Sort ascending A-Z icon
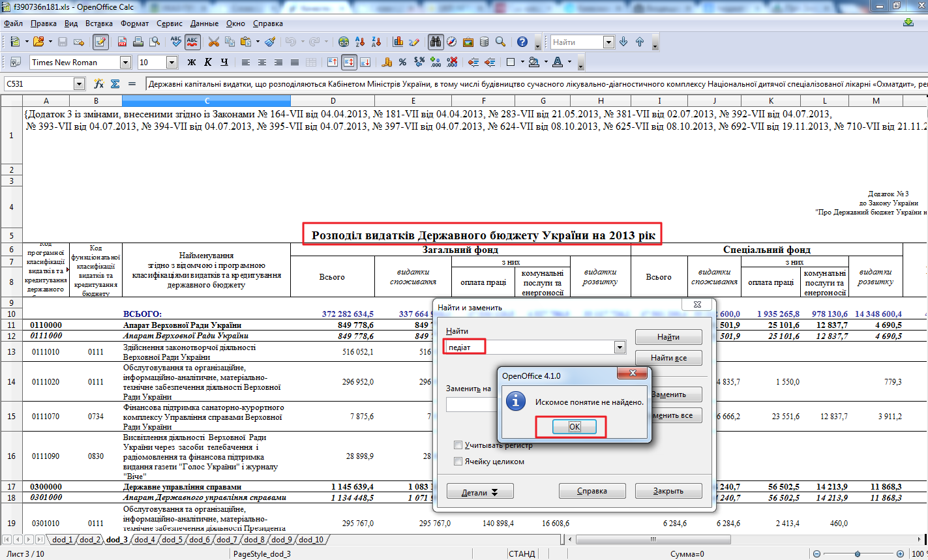928x560 pixels. click(360, 42)
